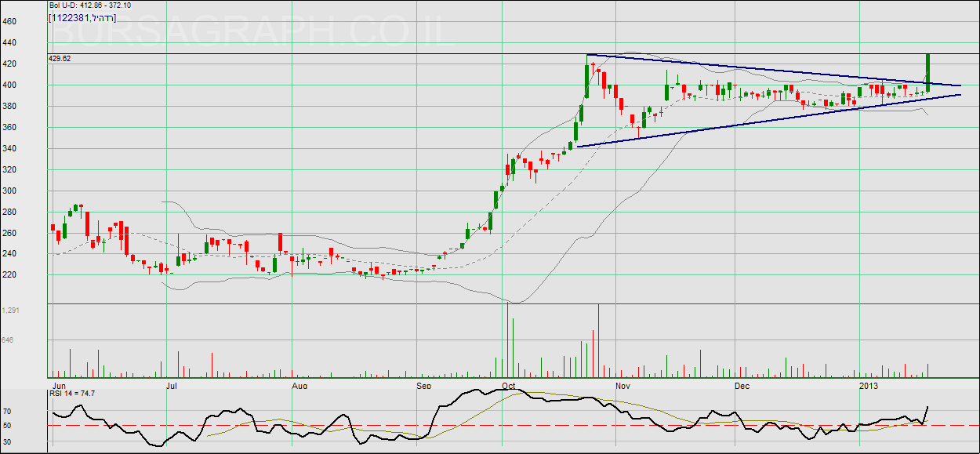Click the red dashed RSI 50 line
The height and width of the screenshot is (454, 980).
point(514,425)
